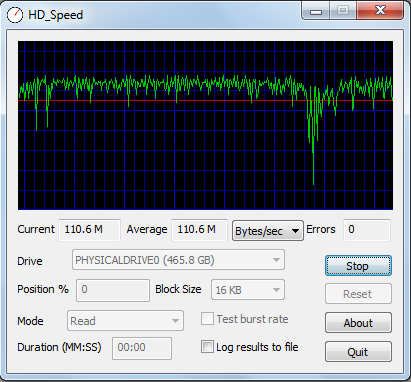This screenshot has height=382, width=411.
Task: Click the Duration (MM:SS) field
Action: tap(142, 348)
